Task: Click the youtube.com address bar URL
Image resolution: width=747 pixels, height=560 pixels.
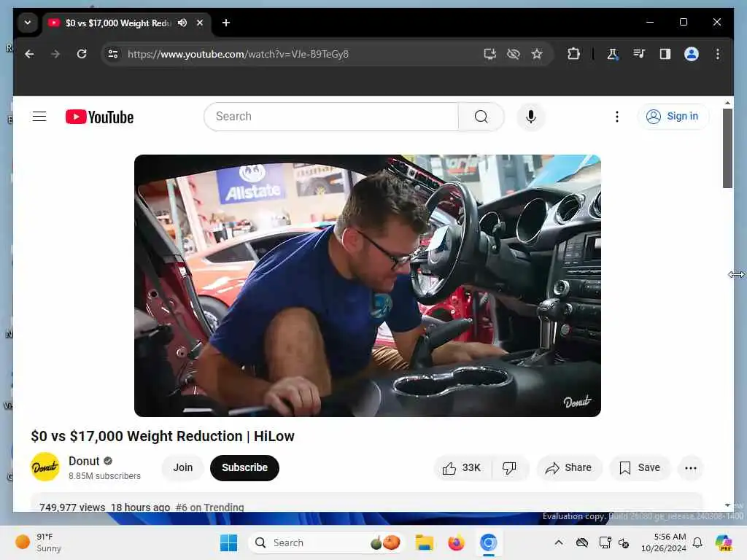Action: point(239,54)
